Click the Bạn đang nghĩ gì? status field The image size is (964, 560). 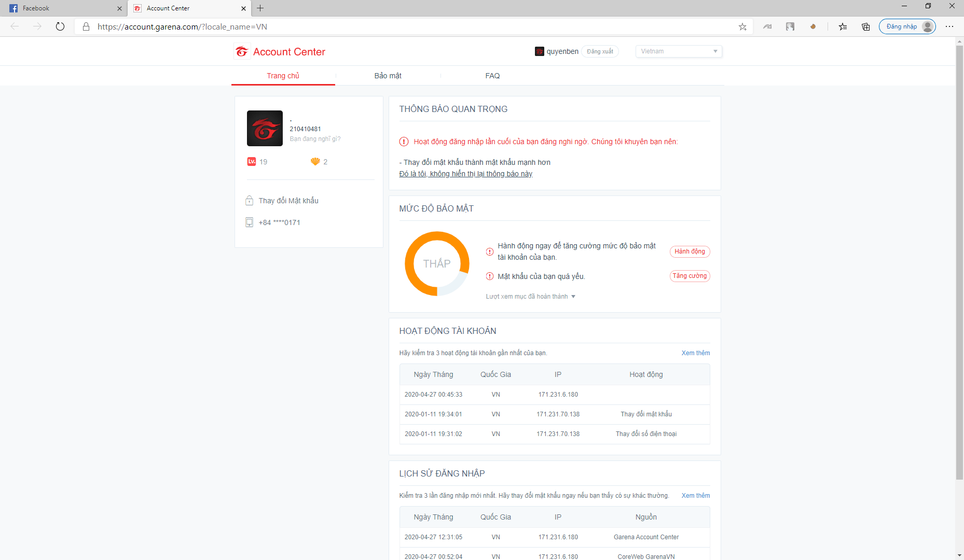click(315, 139)
